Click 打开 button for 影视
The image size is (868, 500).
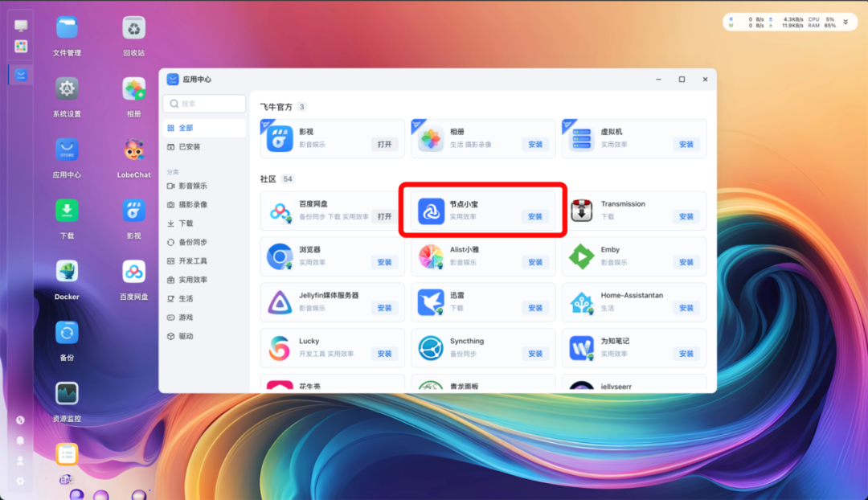coord(385,145)
